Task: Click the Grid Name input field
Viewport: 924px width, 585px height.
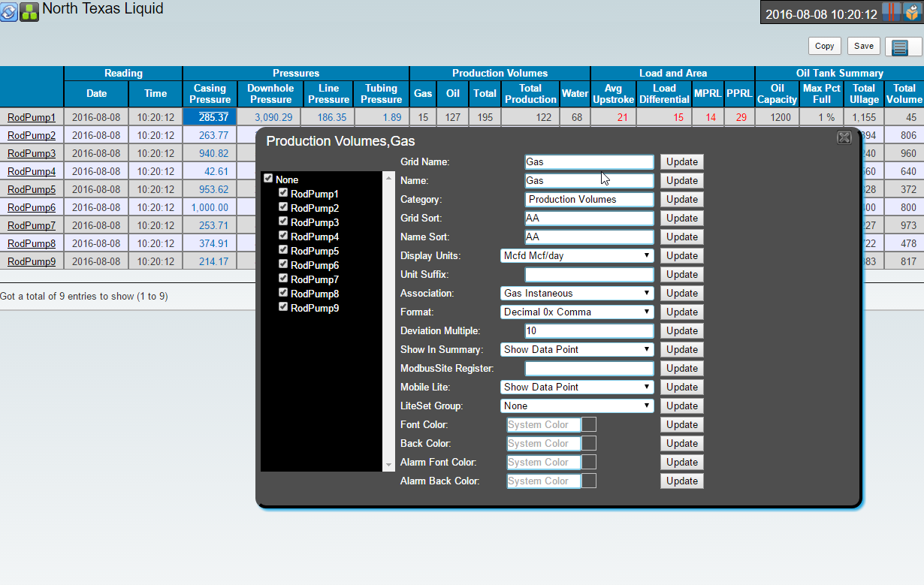Action: 589,161
